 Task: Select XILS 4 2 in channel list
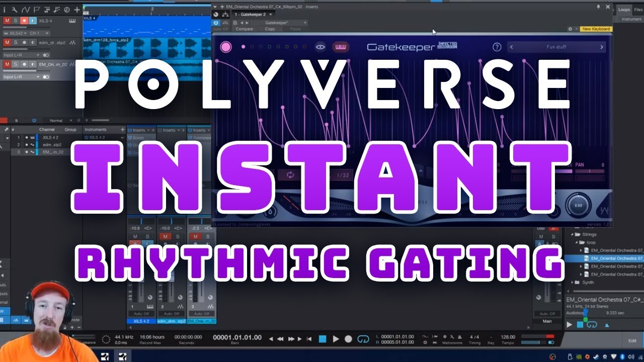coord(50,137)
